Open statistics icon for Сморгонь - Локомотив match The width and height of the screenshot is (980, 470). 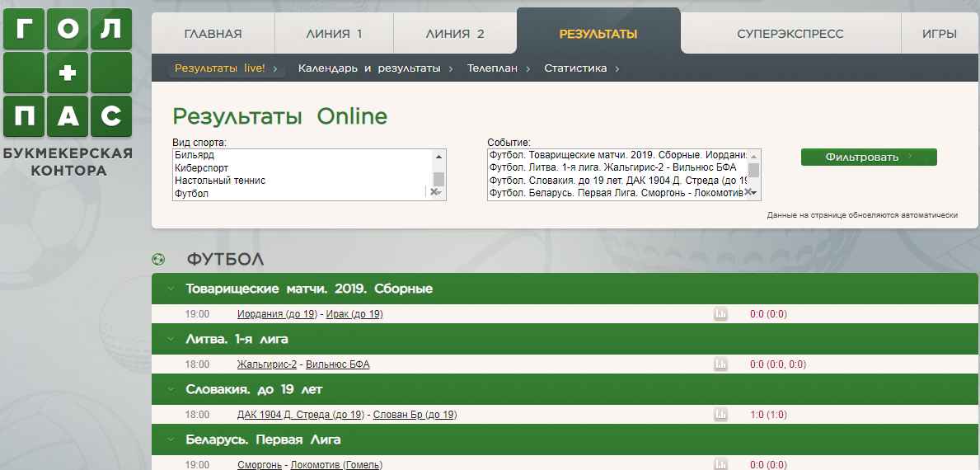(720, 464)
